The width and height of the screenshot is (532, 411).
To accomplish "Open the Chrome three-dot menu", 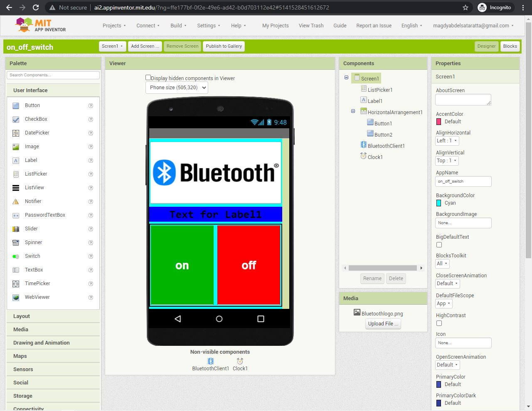I will coord(523,7).
